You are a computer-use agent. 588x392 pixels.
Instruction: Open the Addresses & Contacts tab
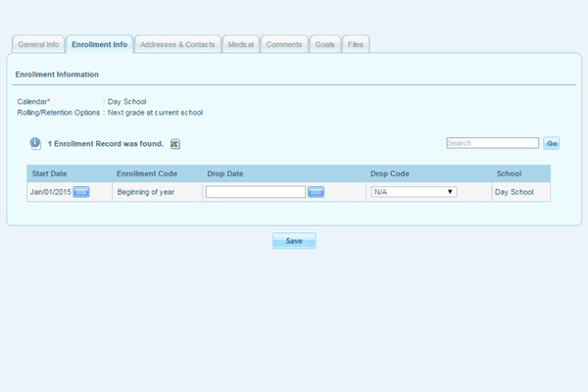pos(176,44)
